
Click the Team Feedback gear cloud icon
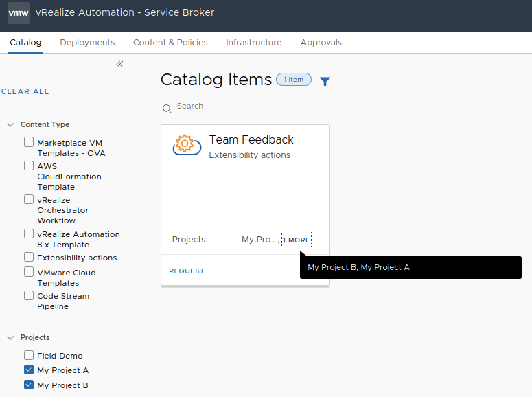(187, 145)
